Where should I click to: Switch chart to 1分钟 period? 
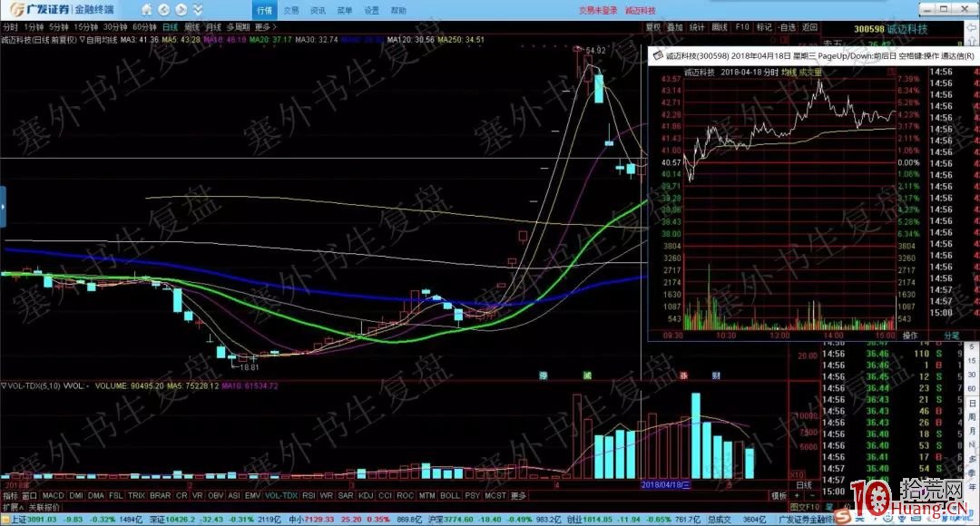(x=34, y=27)
